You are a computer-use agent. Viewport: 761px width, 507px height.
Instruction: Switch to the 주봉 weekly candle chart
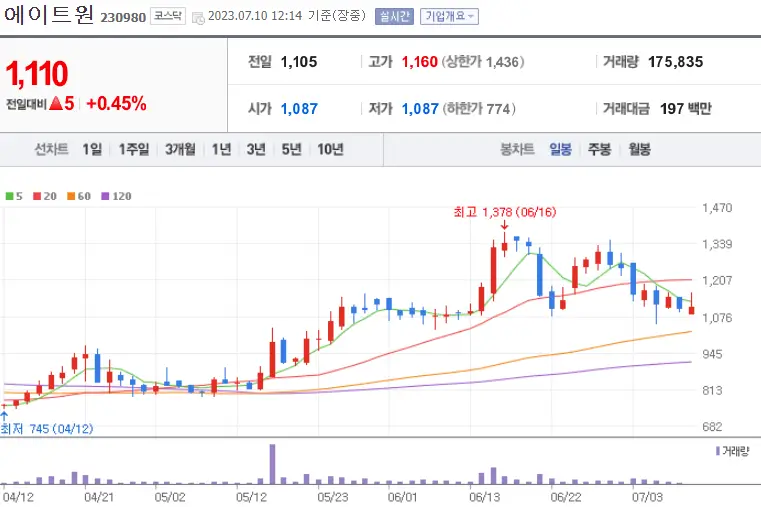(599, 149)
